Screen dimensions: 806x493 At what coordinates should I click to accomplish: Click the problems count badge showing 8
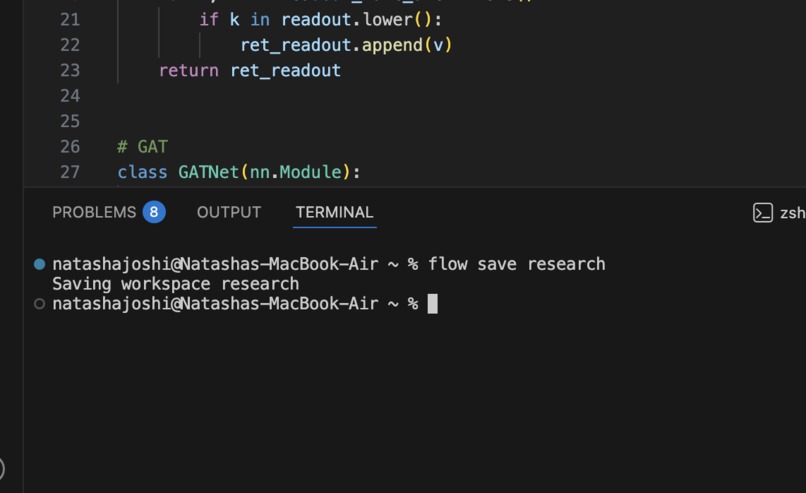pyautogui.click(x=154, y=212)
